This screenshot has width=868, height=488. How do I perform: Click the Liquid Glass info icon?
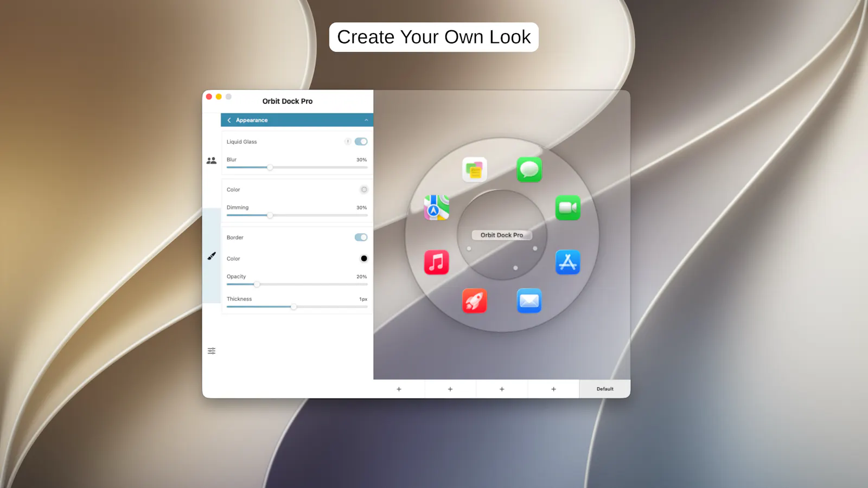click(347, 142)
